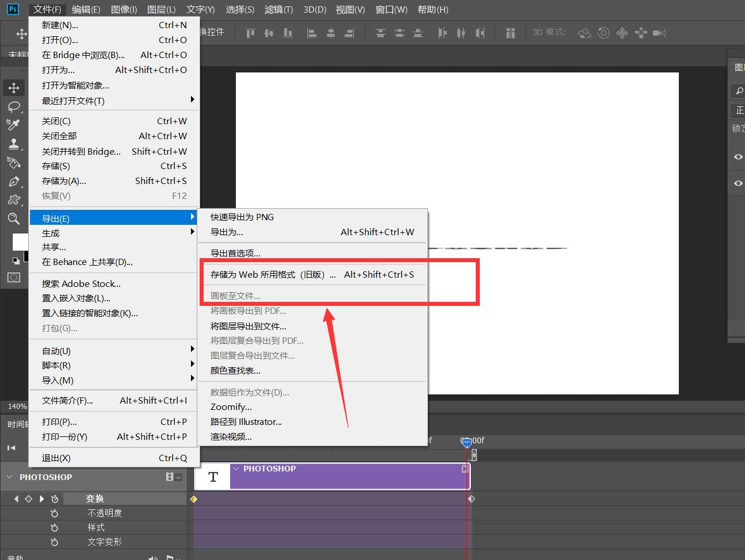Toggle the 不透明度 keyframe stopwatch
Viewport: 745px width, 560px height.
pyautogui.click(x=55, y=513)
